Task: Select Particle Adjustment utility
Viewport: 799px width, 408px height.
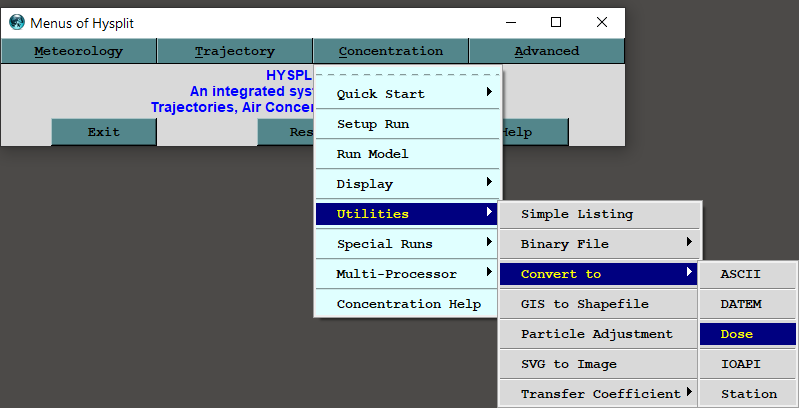Action: pyautogui.click(x=600, y=334)
